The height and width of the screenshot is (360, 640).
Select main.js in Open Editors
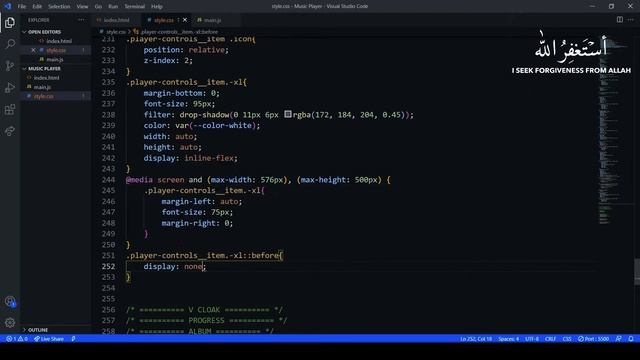click(55, 59)
